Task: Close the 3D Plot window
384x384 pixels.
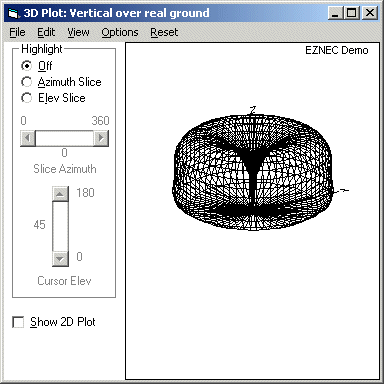Action: click(x=370, y=13)
